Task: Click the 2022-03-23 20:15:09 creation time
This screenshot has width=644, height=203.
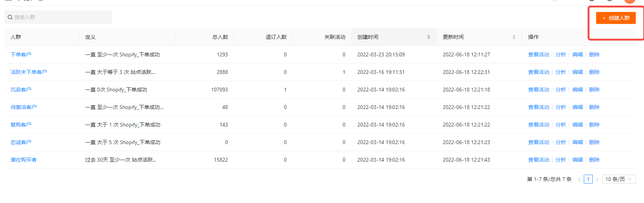Action: click(x=381, y=54)
